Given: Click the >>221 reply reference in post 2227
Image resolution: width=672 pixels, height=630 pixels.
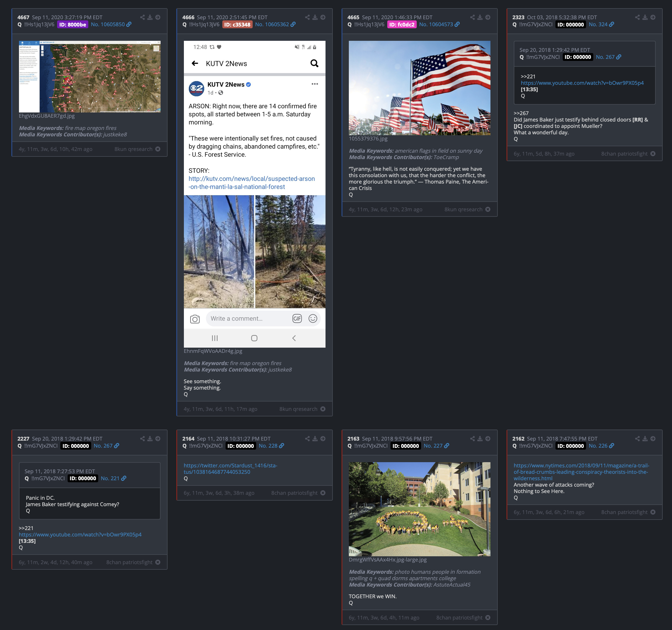Looking at the screenshot, I should point(26,528).
